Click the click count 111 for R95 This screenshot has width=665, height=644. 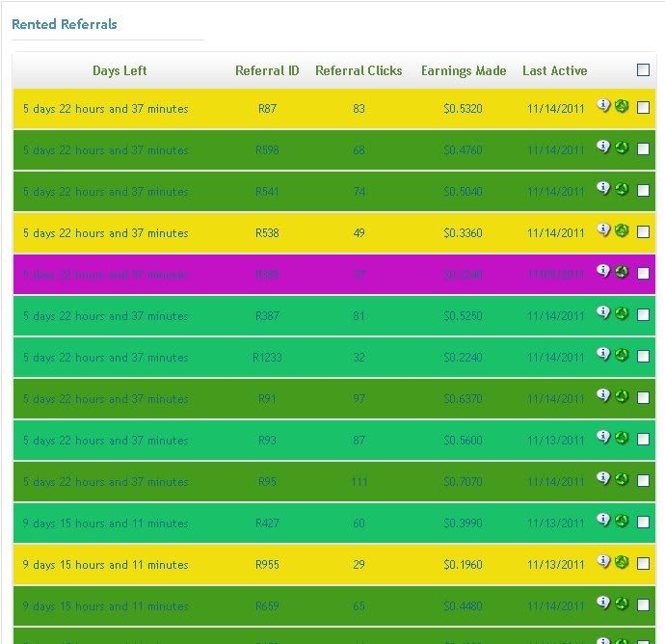[359, 482]
